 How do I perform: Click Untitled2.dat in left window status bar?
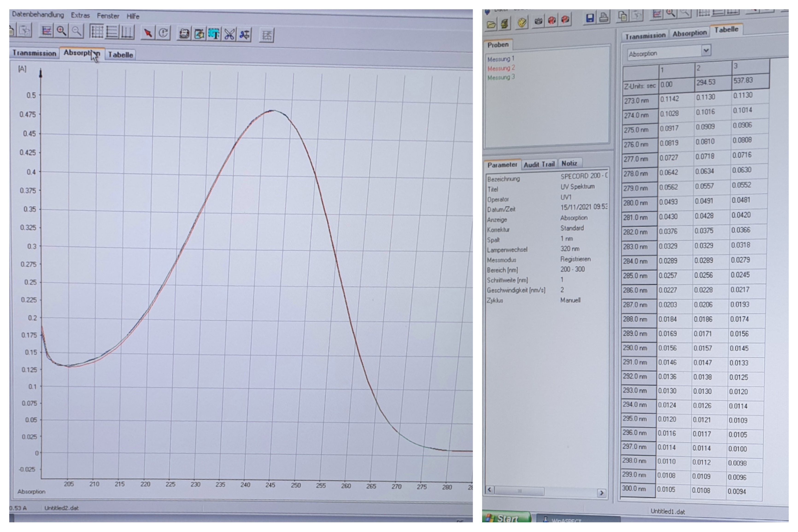[61, 508]
